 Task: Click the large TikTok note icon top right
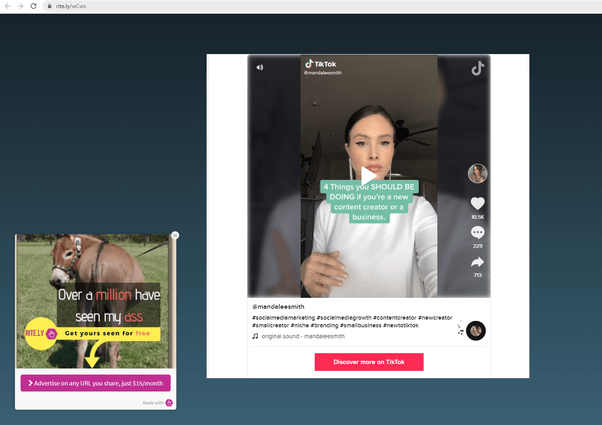(x=477, y=68)
